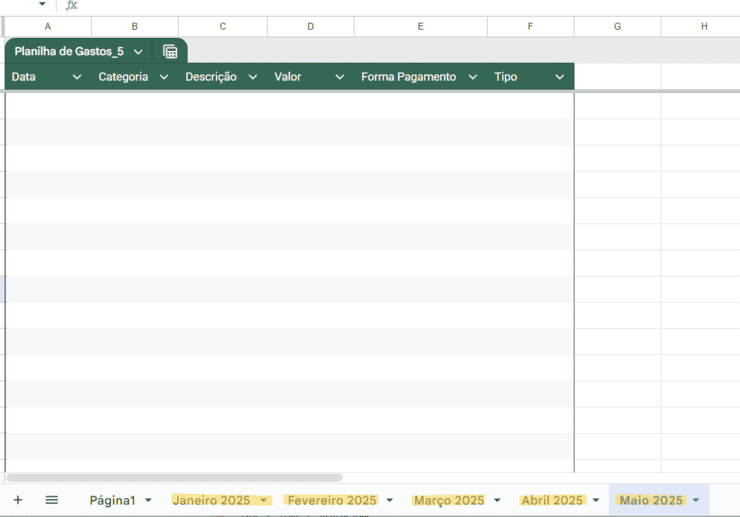Open the Descrição column dropdown
740x517 pixels.
point(253,77)
